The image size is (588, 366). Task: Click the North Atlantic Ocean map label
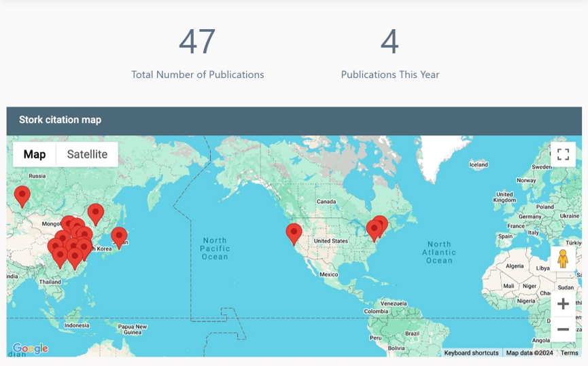438,252
